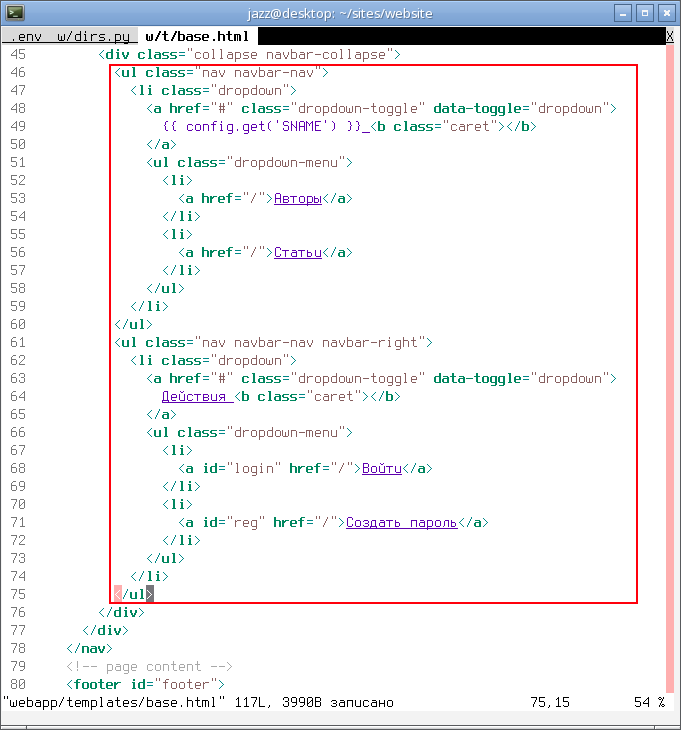This screenshot has width=681, height=730.
Task: Click '117L, 3990B записано' in the status line
Action: pos(314,703)
